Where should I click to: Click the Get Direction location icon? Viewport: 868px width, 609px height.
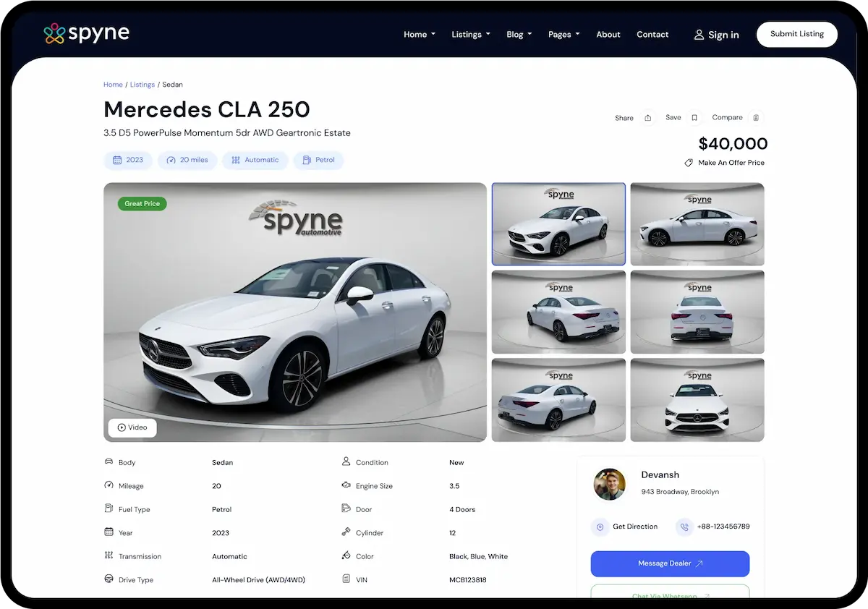[x=600, y=527]
